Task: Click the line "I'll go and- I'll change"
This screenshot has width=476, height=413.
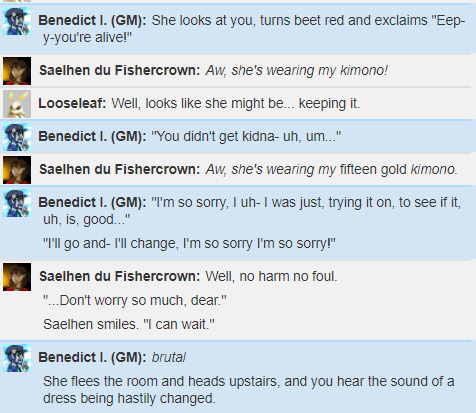Action: [x=189, y=243]
